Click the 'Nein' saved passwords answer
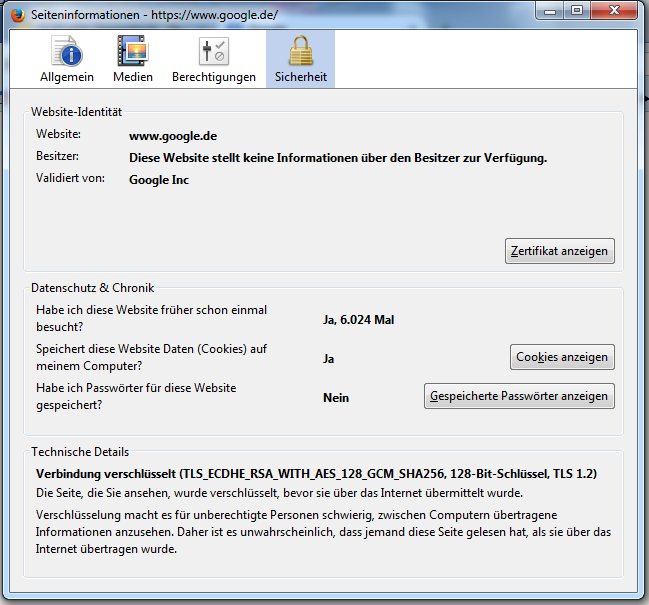 [336, 398]
